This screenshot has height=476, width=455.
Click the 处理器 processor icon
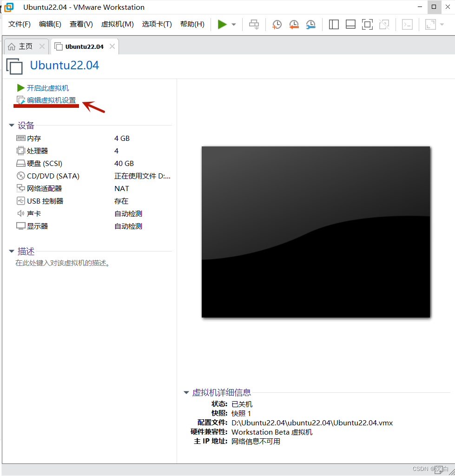(20, 151)
